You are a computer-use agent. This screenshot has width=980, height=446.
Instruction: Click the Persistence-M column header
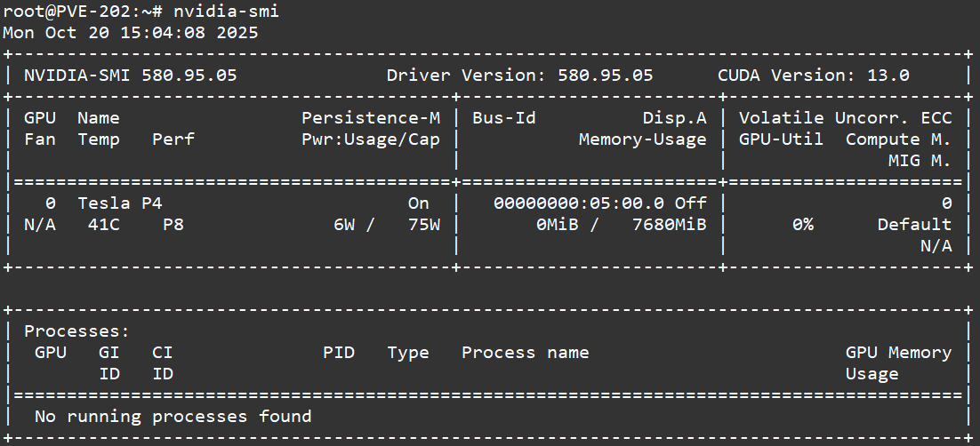[x=370, y=118]
